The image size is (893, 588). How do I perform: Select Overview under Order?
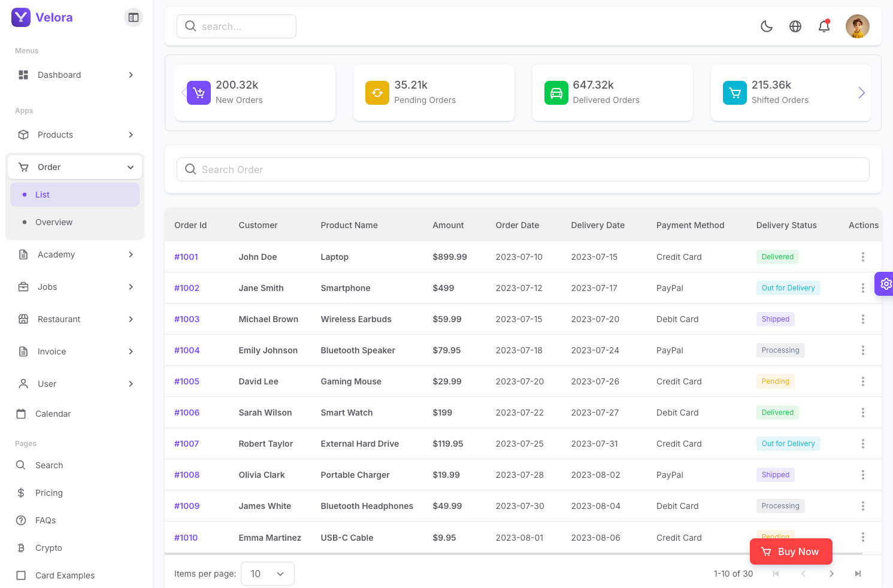click(54, 222)
